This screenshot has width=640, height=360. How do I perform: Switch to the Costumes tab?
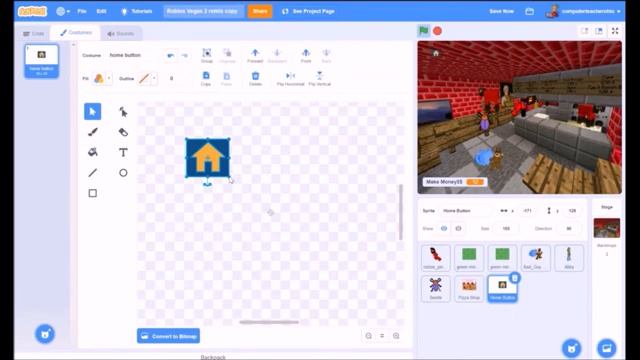click(76, 33)
